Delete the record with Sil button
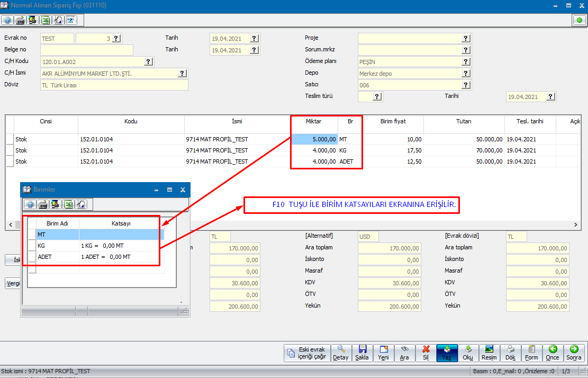Viewport: 588px width, 378px height. point(426,353)
